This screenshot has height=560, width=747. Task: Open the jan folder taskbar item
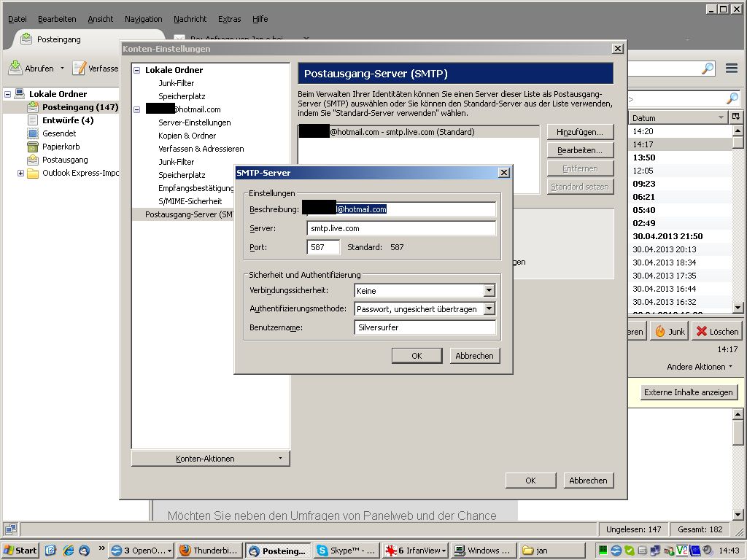[x=551, y=551]
